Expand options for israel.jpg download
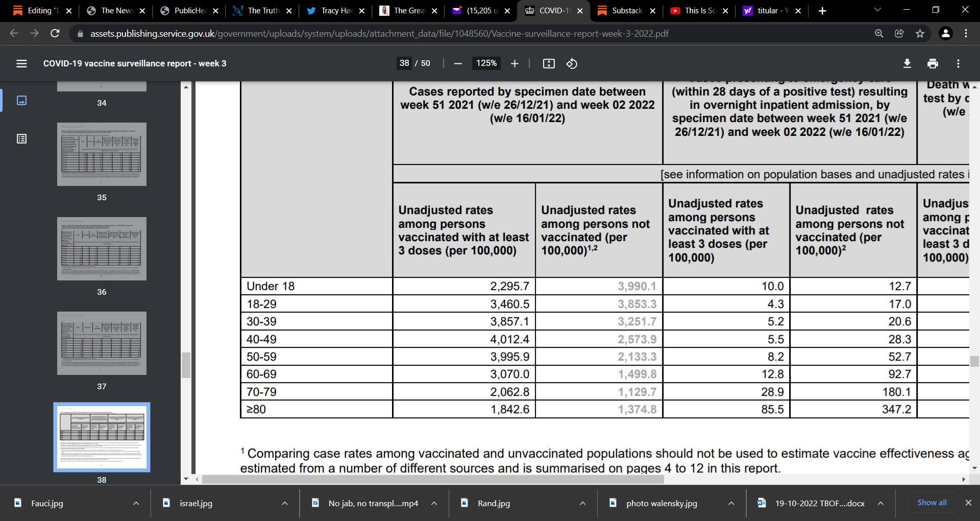The image size is (980, 521). click(285, 503)
